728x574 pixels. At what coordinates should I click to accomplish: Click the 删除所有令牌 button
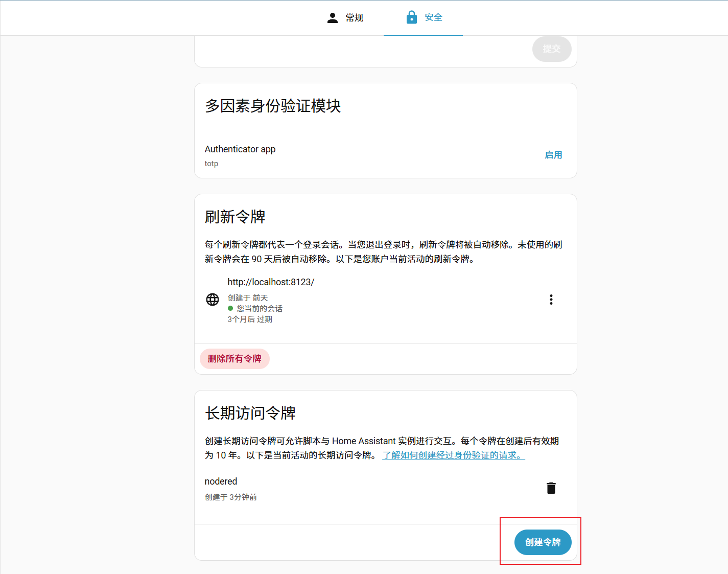click(234, 359)
